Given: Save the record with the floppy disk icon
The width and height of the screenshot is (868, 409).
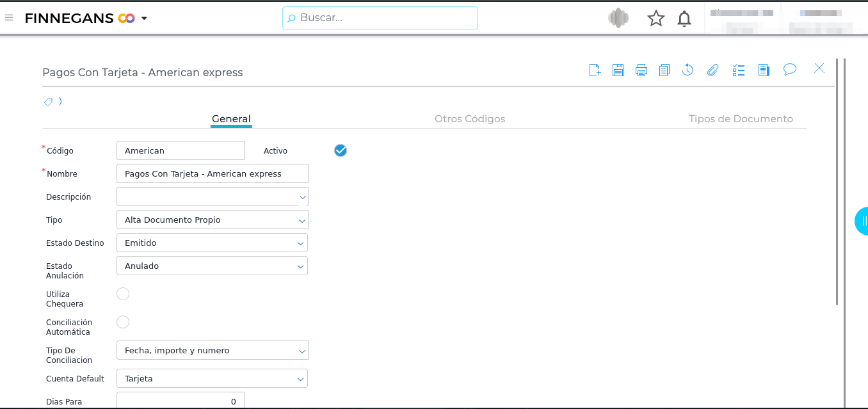Looking at the screenshot, I should pyautogui.click(x=618, y=70).
